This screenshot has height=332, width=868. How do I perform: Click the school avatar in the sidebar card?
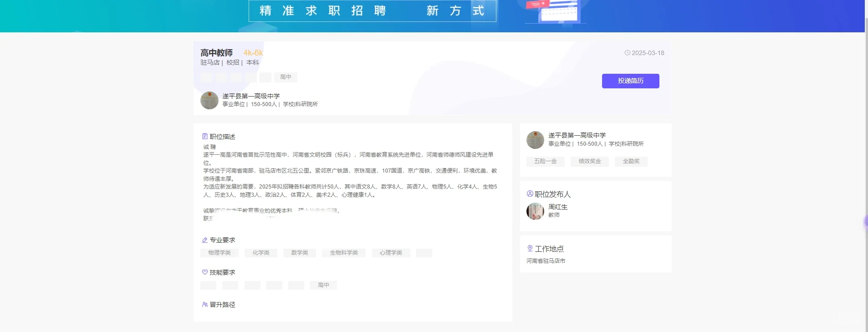(535, 140)
